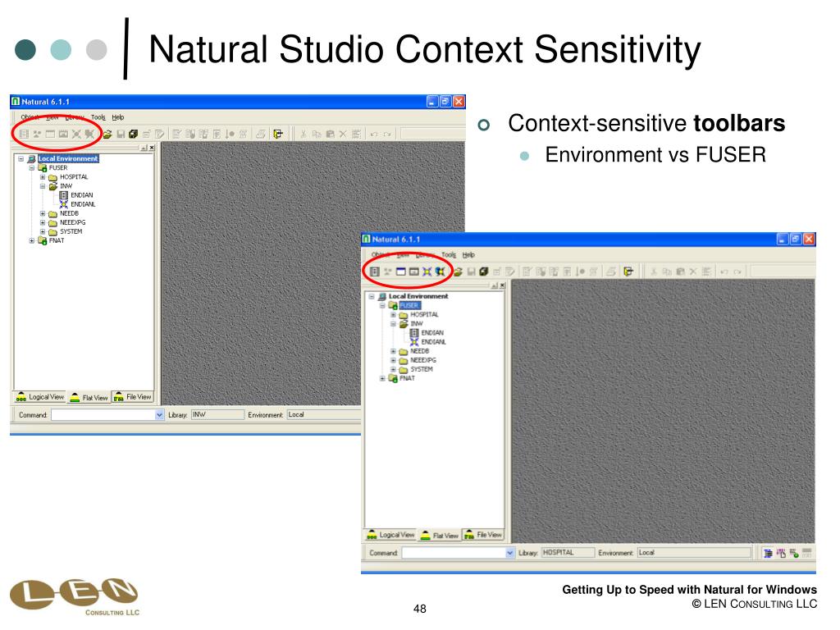Image resolution: width=840 pixels, height=630 pixels.
Task: Click yellow door-arrow icon in back window toolbar
Action: point(278,134)
